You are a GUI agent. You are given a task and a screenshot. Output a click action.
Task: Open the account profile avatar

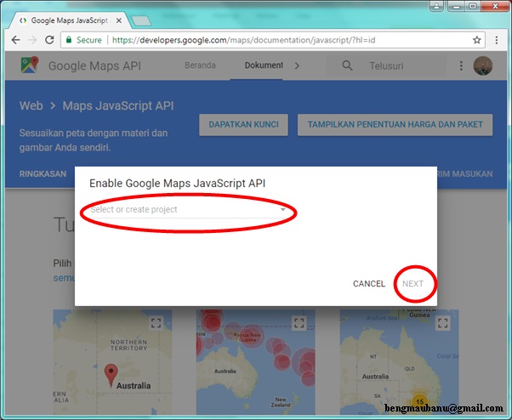[482, 65]
